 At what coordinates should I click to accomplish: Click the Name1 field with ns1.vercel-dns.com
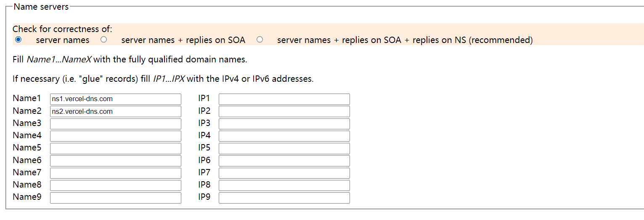point(115,99)
